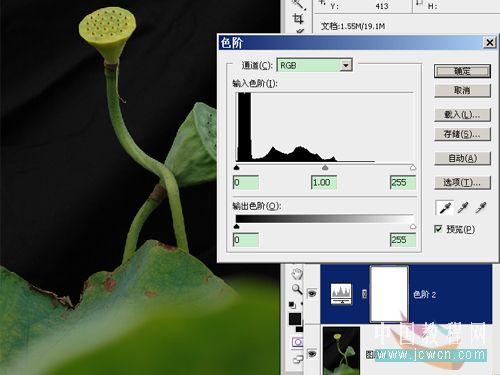Click the 取消 cancel button
The image size is (500, 375).
[462, 90]
